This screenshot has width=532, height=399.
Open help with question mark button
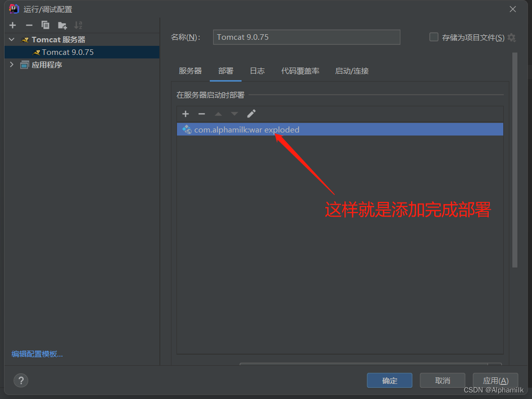coord(21,380)
